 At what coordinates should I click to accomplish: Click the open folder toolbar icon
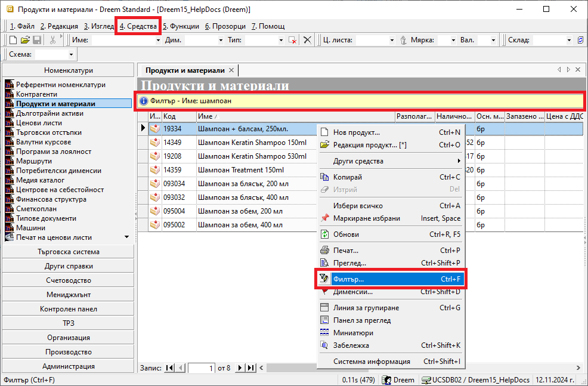(x=25, y=40)
